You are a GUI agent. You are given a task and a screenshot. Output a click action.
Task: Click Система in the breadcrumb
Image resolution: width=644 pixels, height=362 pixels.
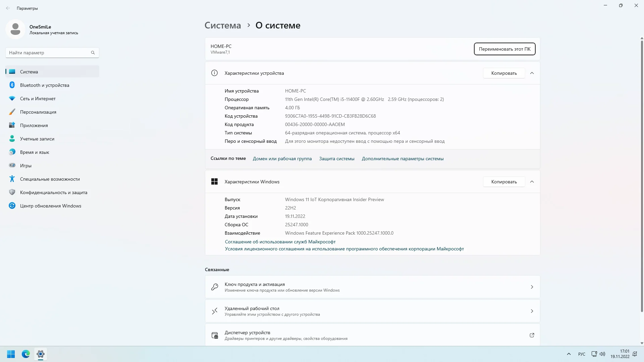(223, 25)
